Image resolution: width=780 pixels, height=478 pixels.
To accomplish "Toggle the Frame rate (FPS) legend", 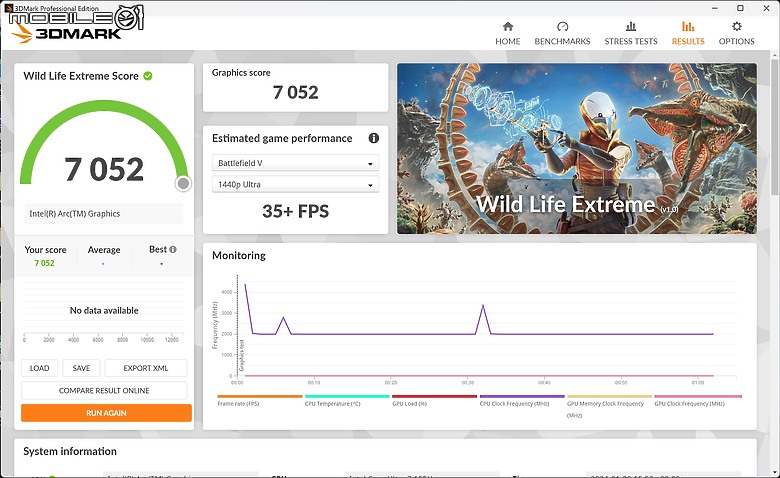I will [x=260, y=400].
